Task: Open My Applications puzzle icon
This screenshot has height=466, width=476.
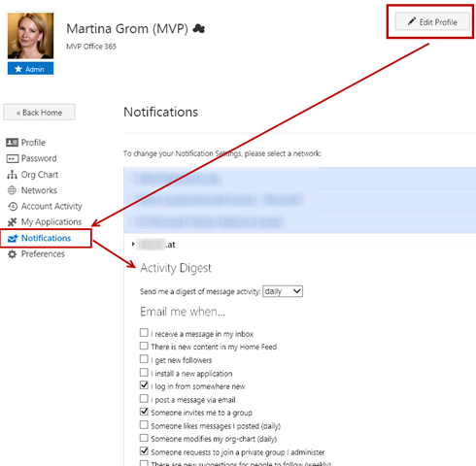Action: [12, 222]
